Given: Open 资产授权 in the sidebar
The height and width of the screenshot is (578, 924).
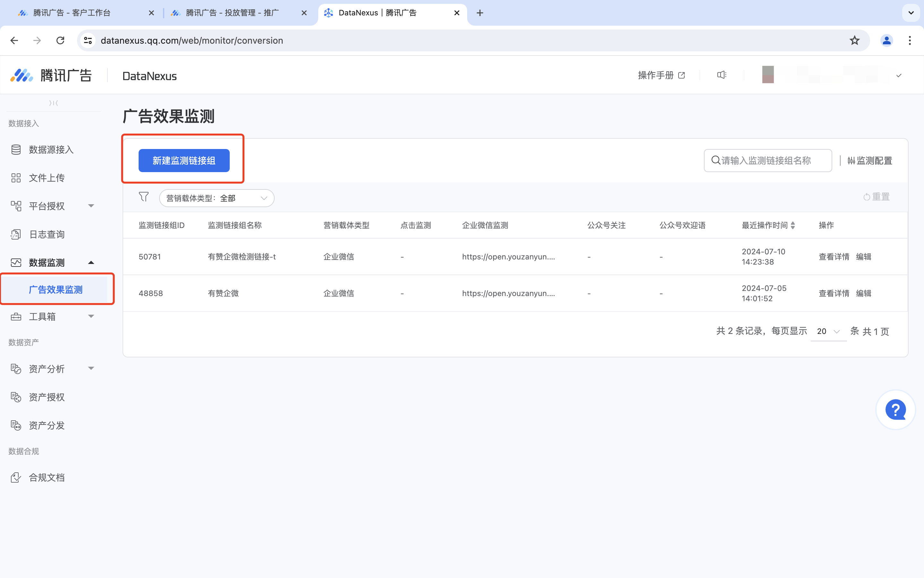Looking at the screenshot, I should [47, 397].
